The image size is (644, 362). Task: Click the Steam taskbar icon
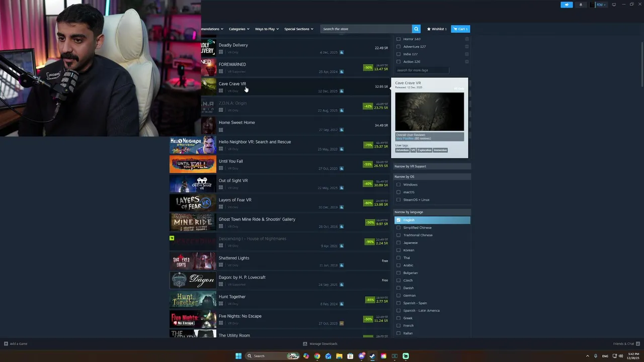tap(372, 356)
